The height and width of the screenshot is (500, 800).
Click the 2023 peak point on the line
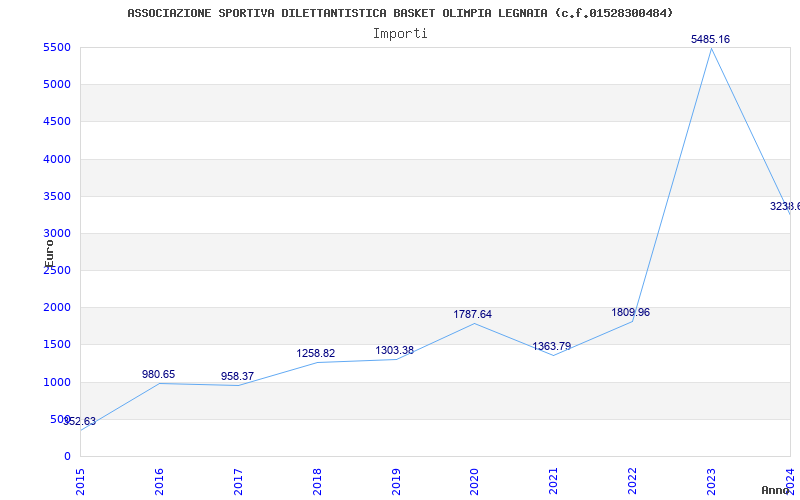pyautogui.click(x=711, y=48)
